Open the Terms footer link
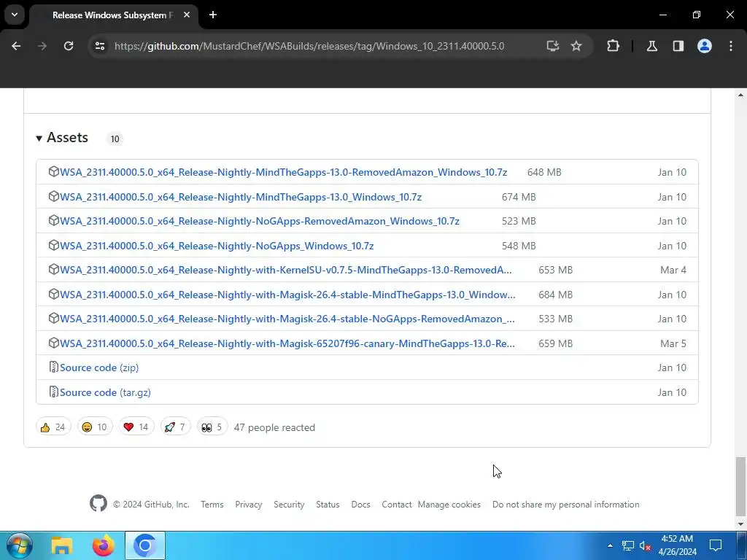747x560 pixels. (x=212, y=505)
